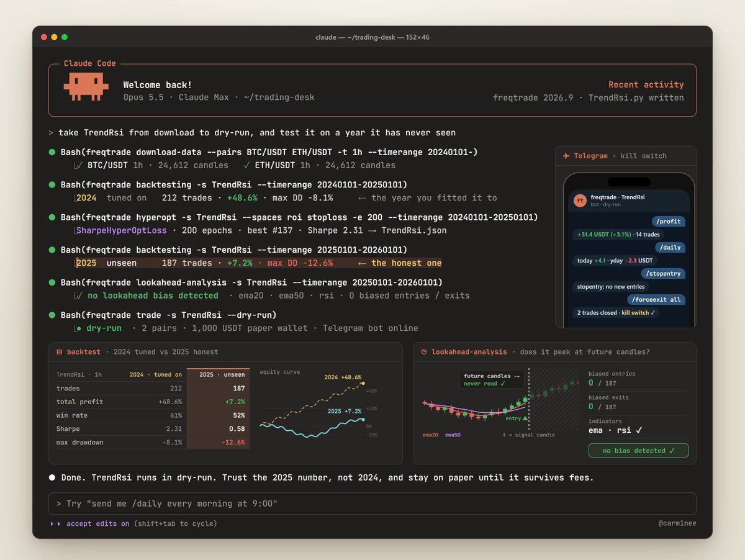Screen dimensions: 745x560
Task: Click "freqtrade 2026.9 · TrendRsi.py written" activity entry
Action: point(589,97)
